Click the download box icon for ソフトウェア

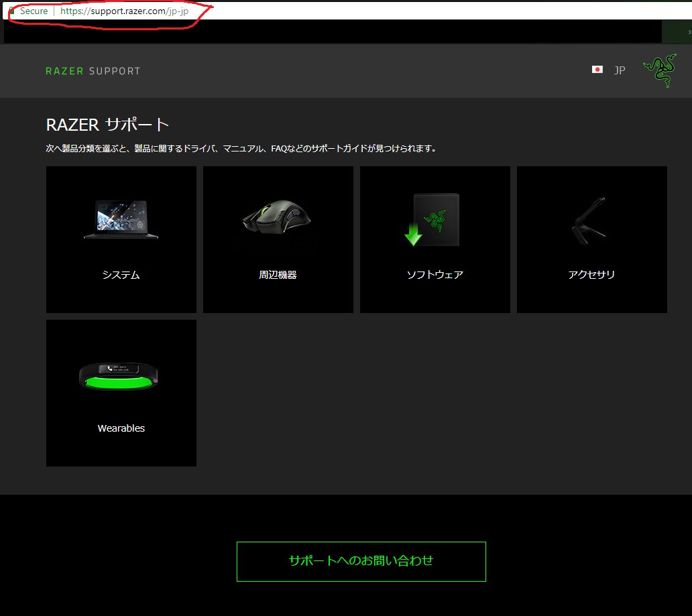pyautogui.click(x=432, y=219)
